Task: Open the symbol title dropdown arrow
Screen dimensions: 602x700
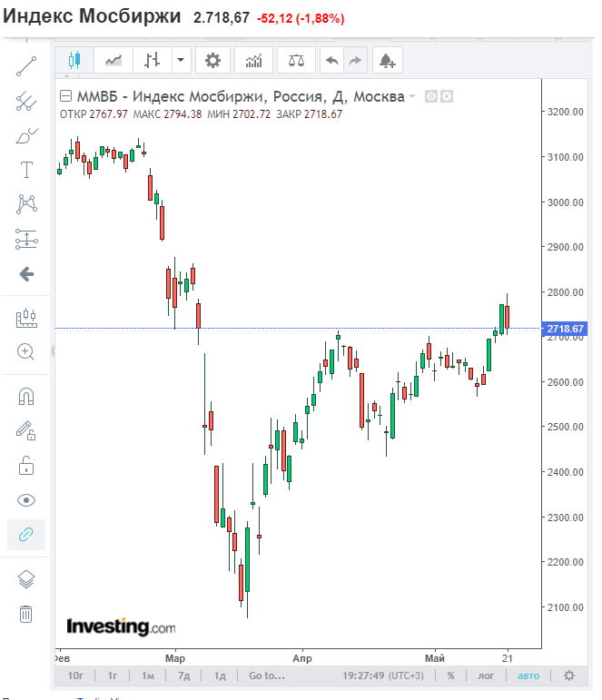Action: click(x=412, y=96)
